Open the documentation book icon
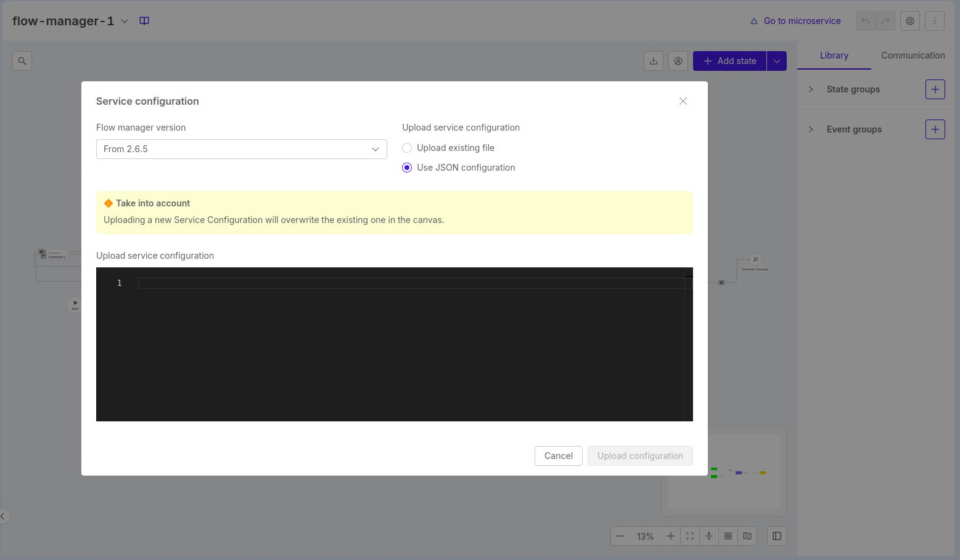The height and width of the screenshot is (560, 960). point(144,21)
